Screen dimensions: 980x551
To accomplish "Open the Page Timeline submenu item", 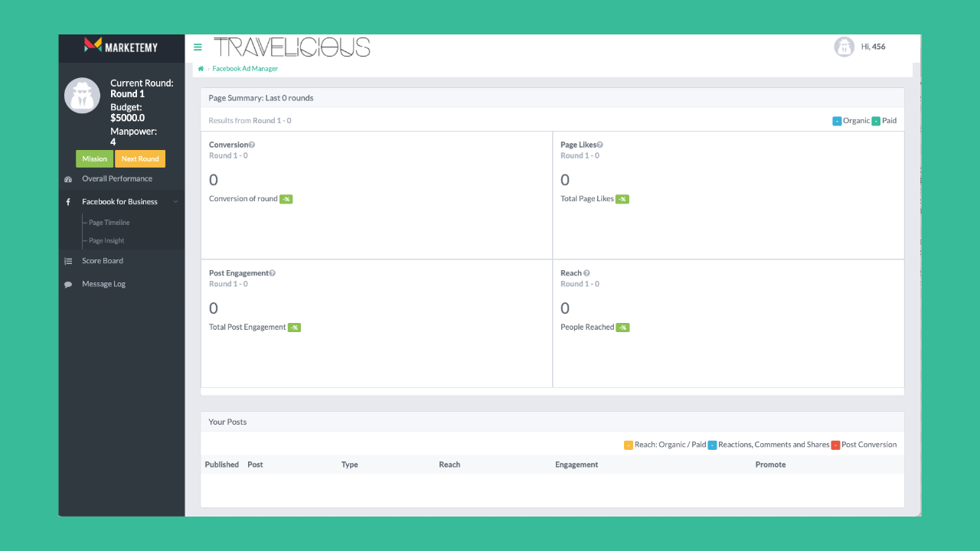I will pos(109,223).
